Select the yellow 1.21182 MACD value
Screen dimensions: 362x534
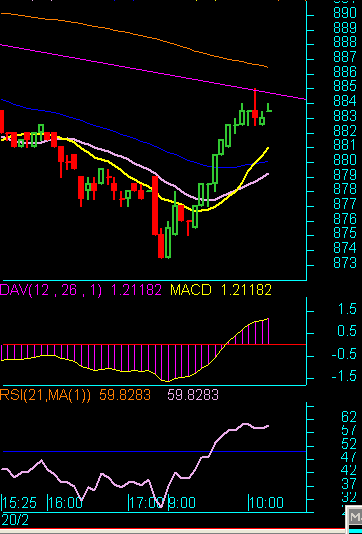[246, 290]
